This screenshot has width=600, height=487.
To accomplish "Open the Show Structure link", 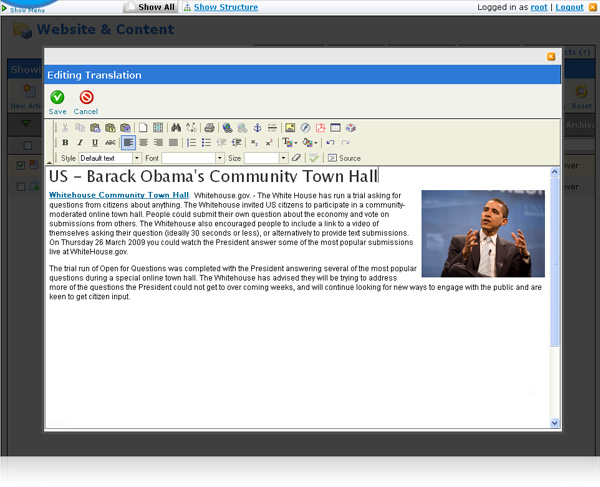I will [226, 7].
